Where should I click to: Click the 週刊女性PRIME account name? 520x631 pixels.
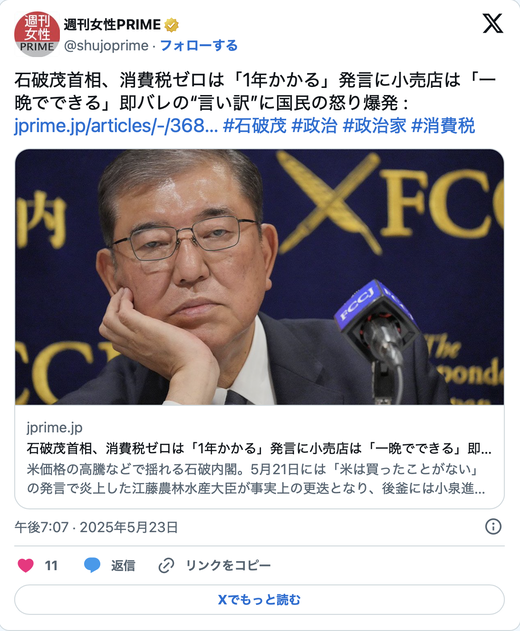(x=112, y=25)
